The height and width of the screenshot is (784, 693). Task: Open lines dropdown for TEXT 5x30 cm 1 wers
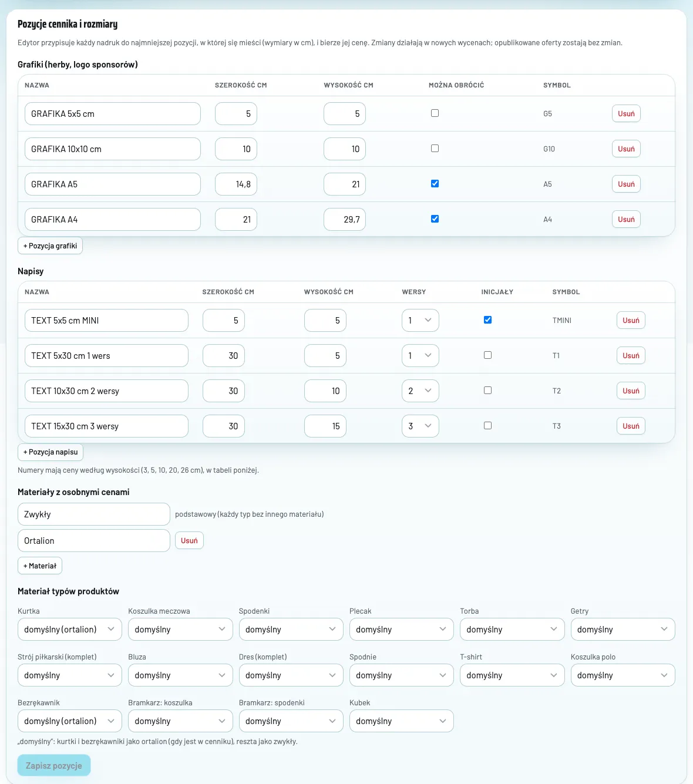coord(420,356)
